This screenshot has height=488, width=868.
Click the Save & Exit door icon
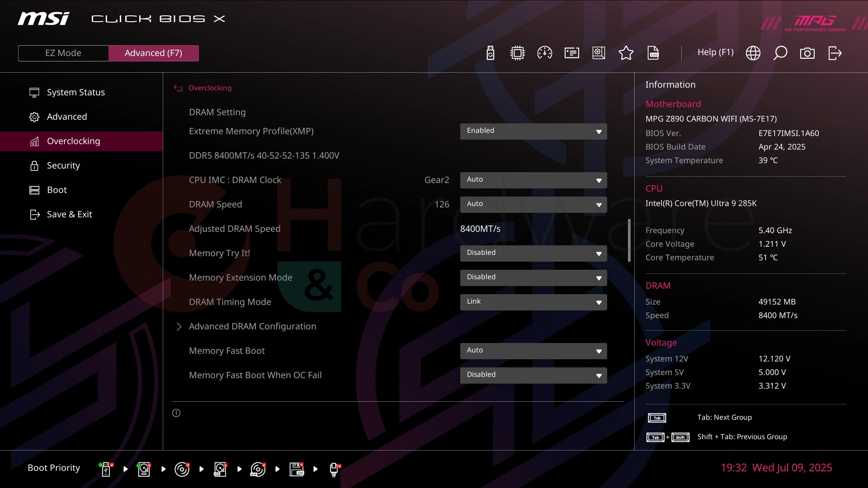coord(35,215)
